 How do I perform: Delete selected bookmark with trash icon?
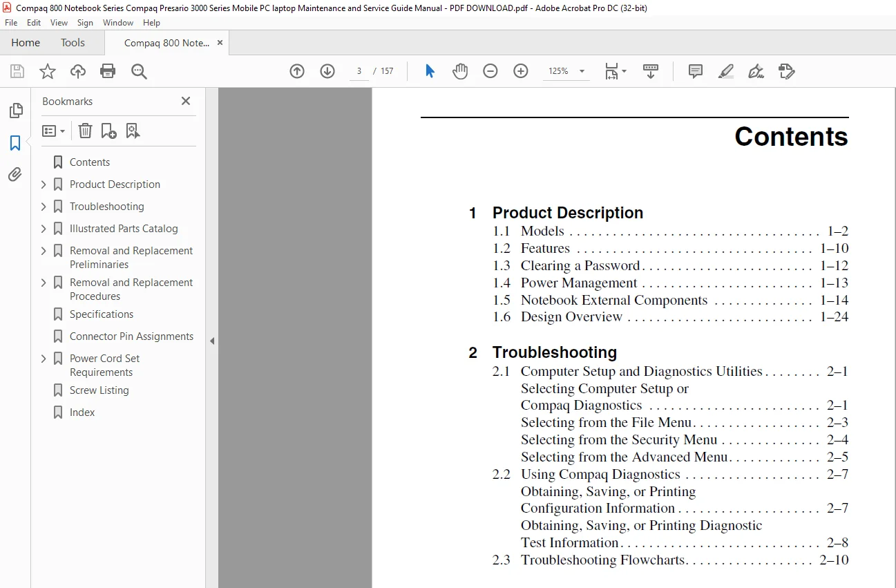[x=85, y=131]
